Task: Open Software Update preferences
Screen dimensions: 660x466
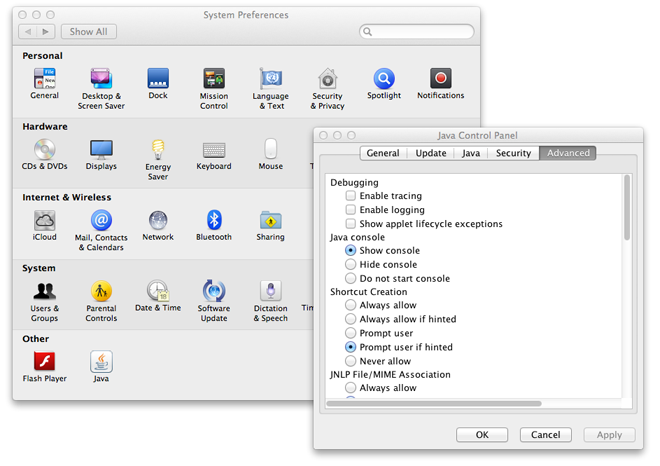Action: coord(214,301)
